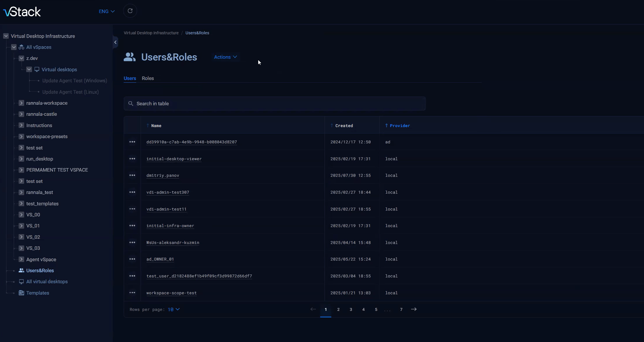
Task: Switch to the Roles tab
Action: point(148,78)
